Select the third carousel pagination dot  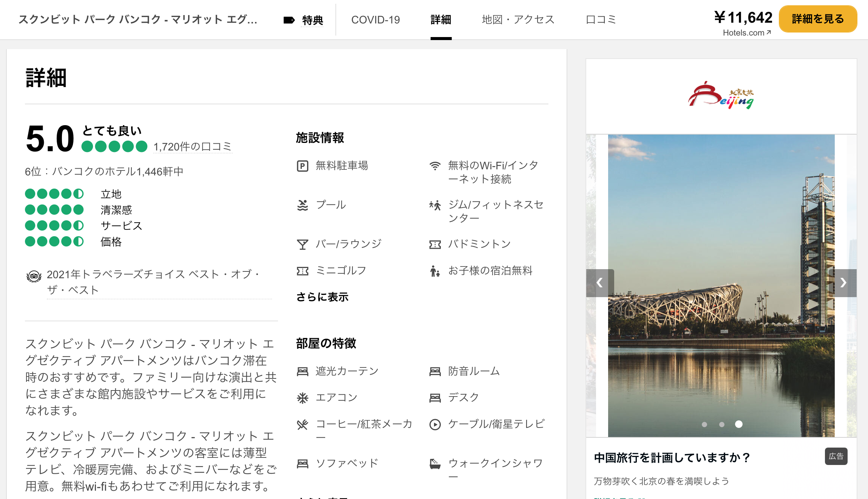click(x=738, y=424)
